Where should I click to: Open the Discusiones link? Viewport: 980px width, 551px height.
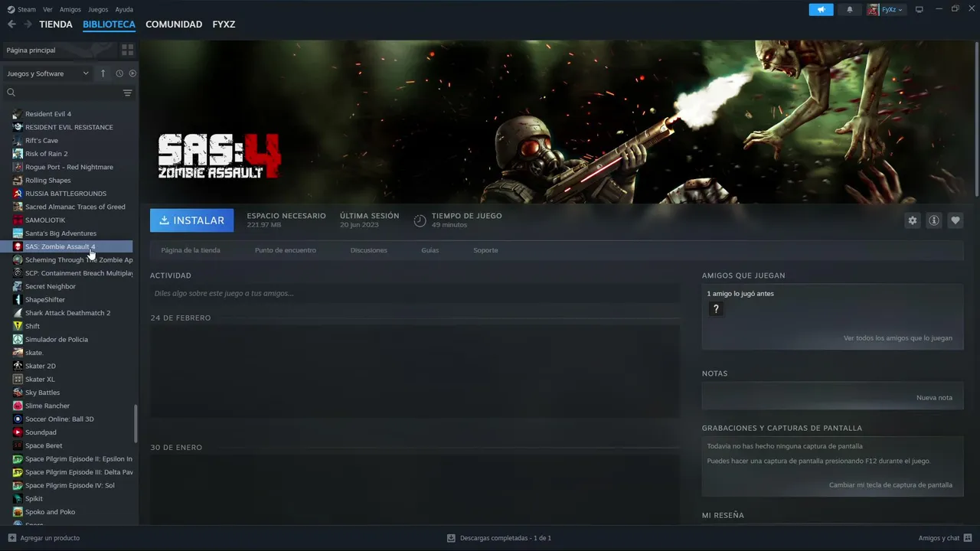point(369,250)
